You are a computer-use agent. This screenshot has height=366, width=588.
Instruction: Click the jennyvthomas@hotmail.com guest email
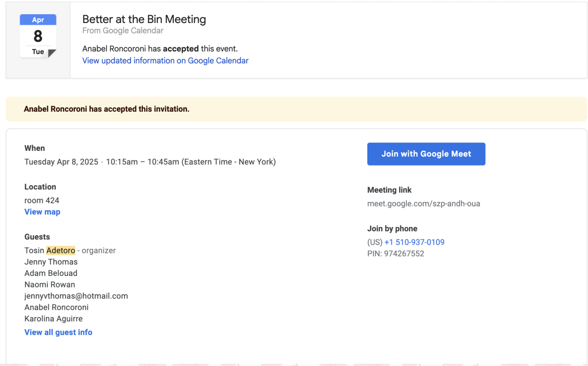pyautogui.click(x=76, y=296)
